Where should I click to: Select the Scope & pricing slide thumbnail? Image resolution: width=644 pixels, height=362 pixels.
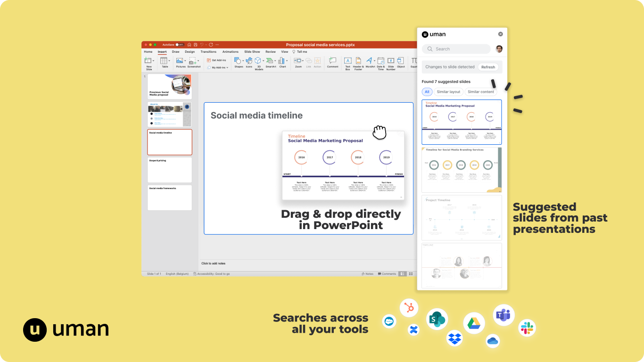(x=170, y=170)
